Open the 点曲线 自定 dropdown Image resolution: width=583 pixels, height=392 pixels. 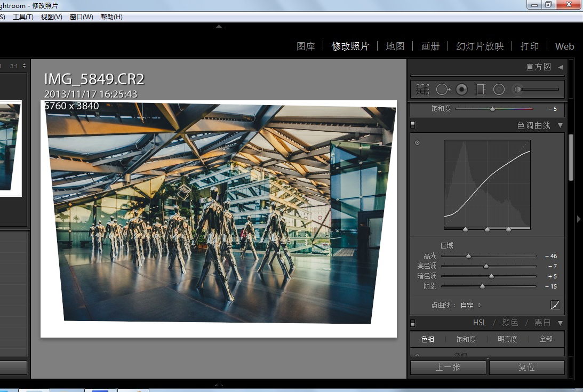[x=470, y=306]
